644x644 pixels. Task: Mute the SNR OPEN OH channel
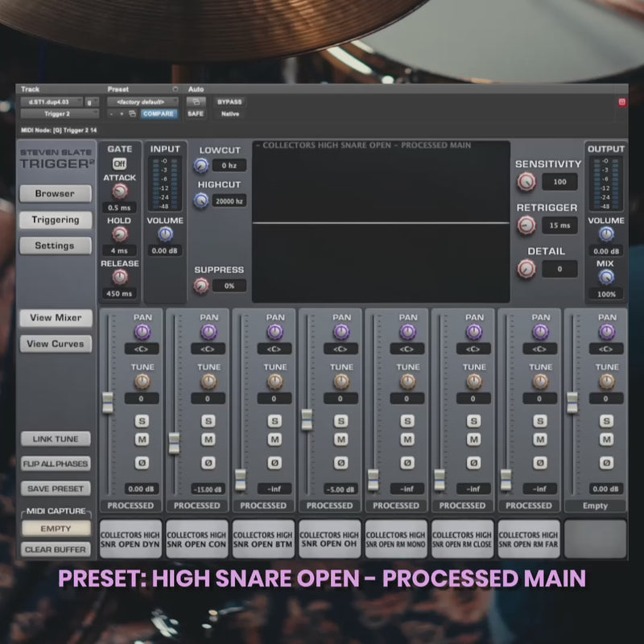pyautogui.click(x=341, y=439)
